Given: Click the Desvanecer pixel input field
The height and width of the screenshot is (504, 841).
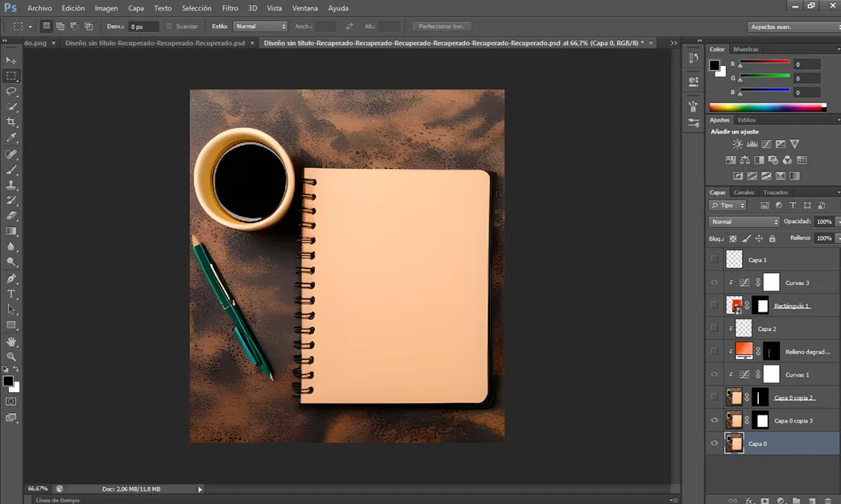Looking at the screenshot, I should point(143,27).
